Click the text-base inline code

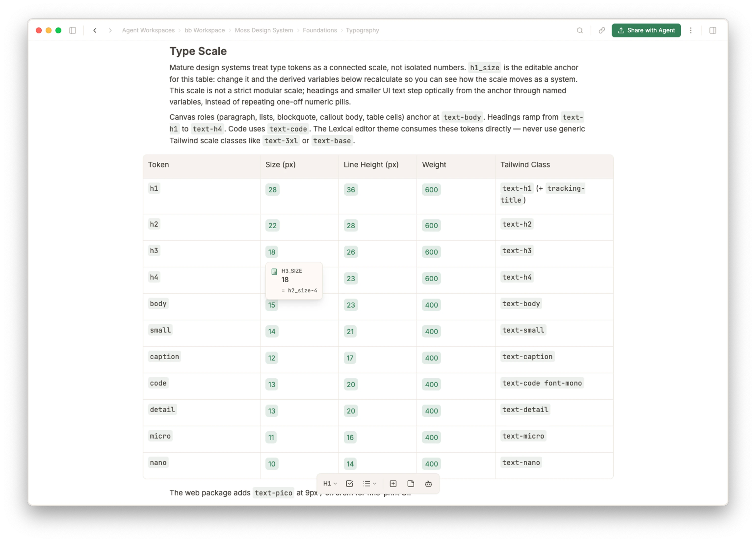[332, 141]
